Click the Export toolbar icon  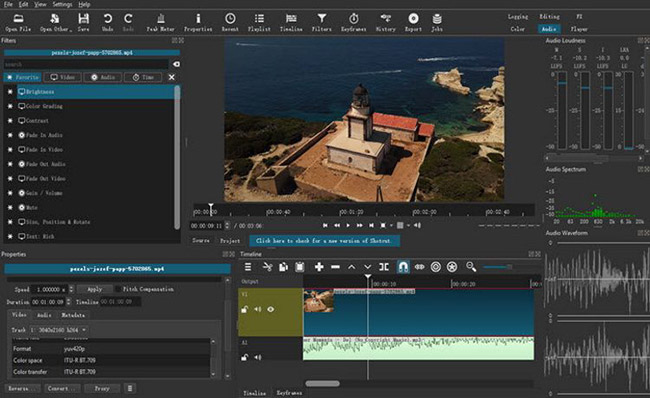[x=413, y=22]
